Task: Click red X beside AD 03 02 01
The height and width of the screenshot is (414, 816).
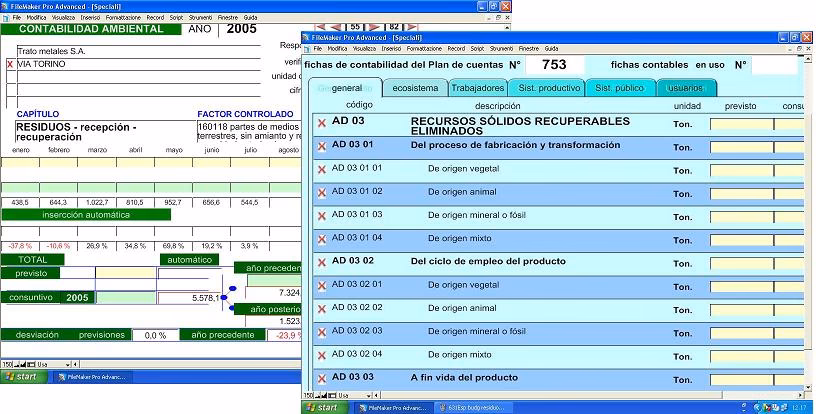Action: pos(322,286)
